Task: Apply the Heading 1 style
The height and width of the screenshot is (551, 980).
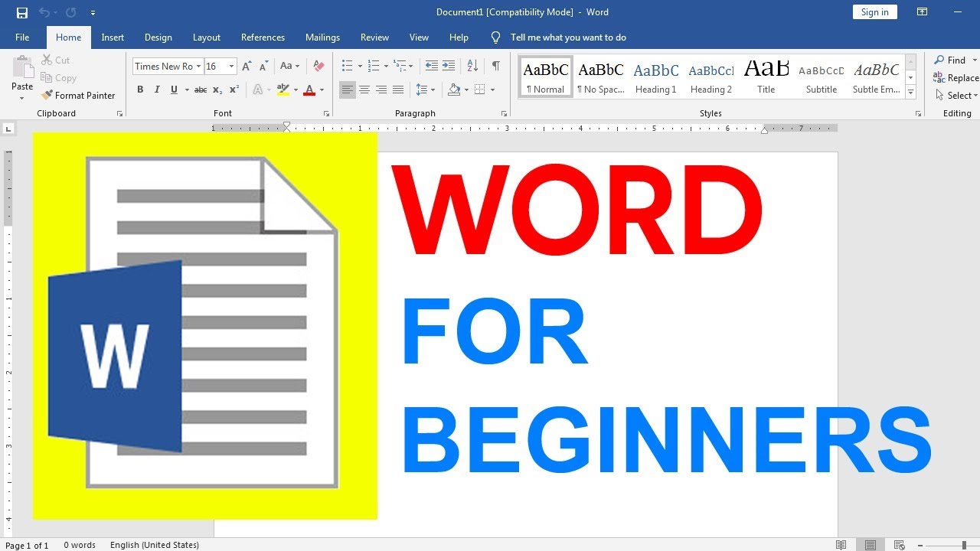Action: coord(656,77)
